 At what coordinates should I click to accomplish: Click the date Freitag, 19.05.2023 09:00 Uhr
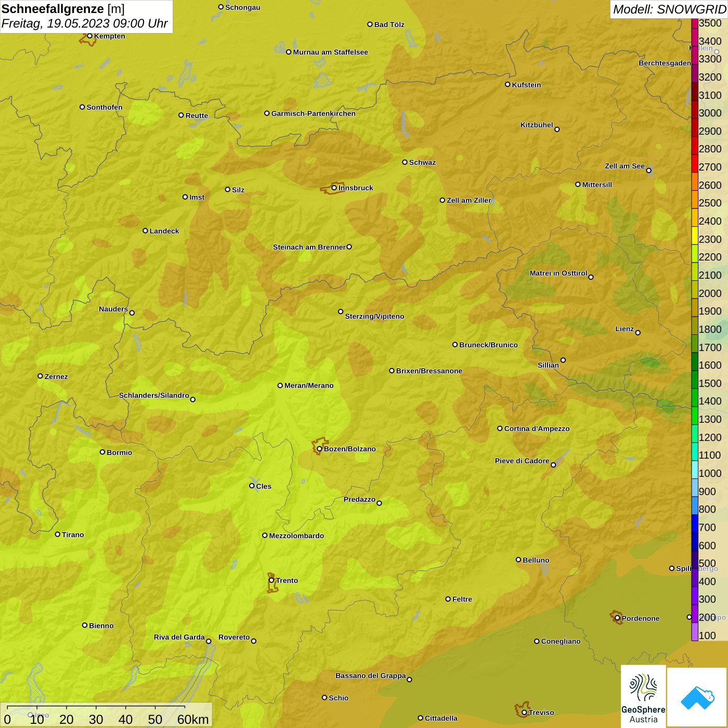(85, 23)
